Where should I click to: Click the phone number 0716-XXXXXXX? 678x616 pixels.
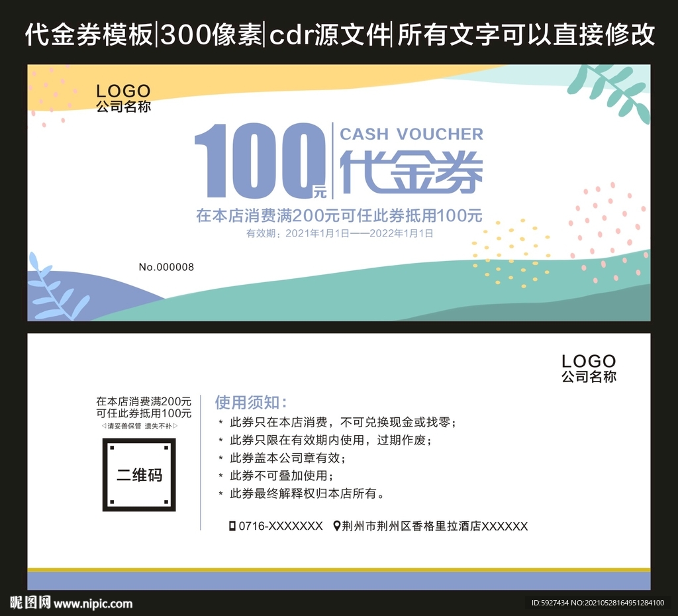(281, 526)
